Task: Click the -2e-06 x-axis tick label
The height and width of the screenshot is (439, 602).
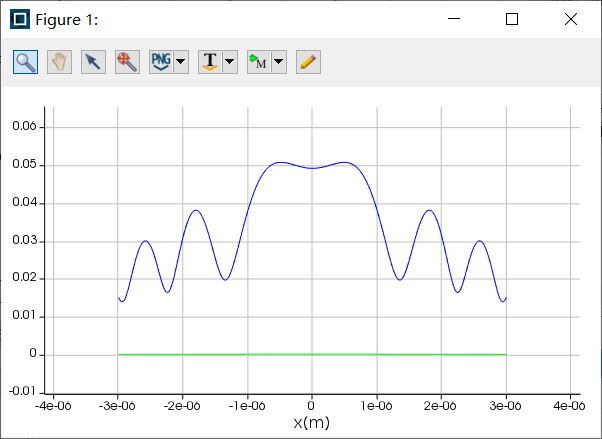Action: point(182,406)
